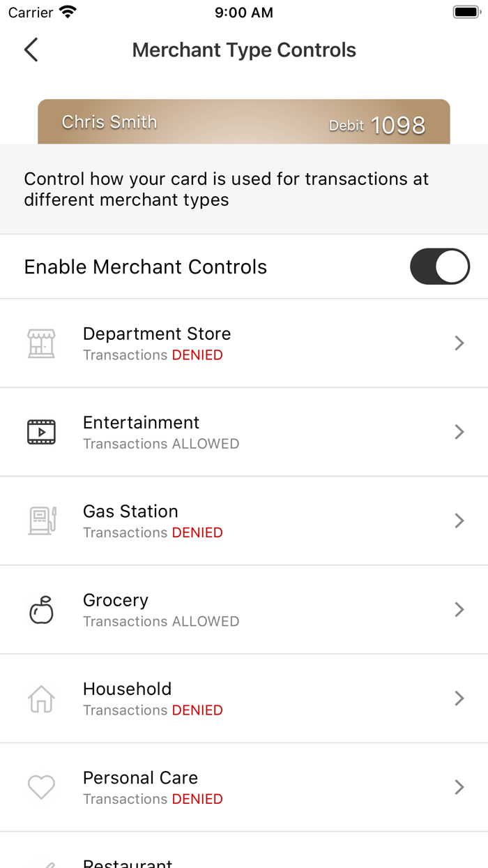Select the Chris Smith Debit 1098 card
The height and width of the screenshot is (868, 488).
244,121
